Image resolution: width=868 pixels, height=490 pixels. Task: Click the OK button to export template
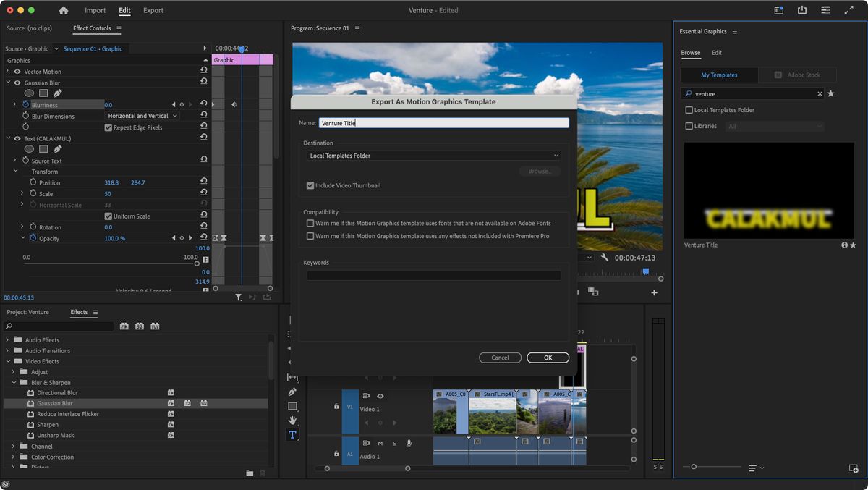click(548, 358)
